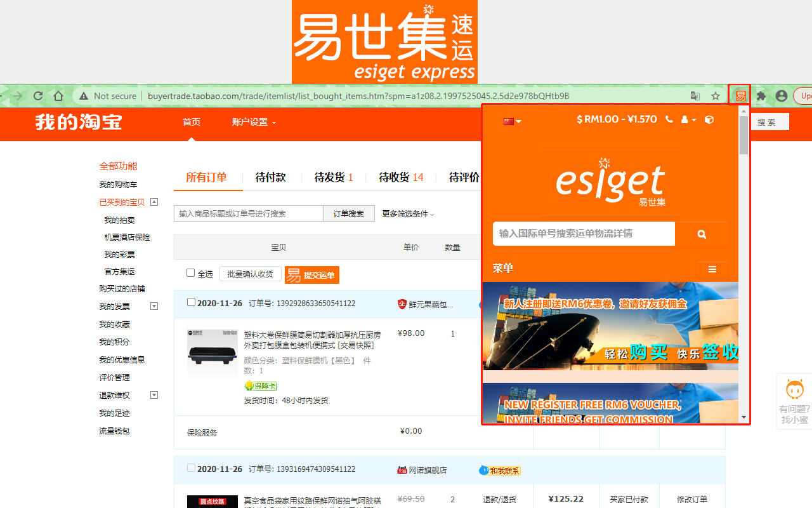Click the Tmall icon beside 网诺旗舰店

[x=402, y=471]
